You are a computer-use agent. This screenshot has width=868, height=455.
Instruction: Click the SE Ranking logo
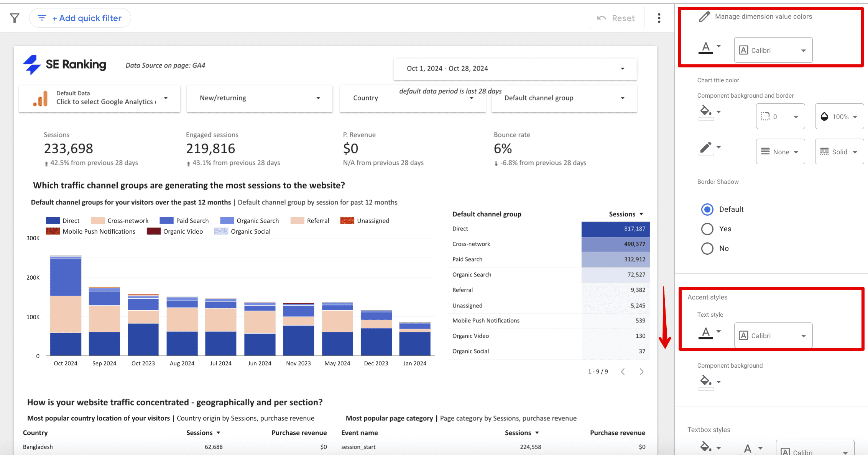(x=64, y=65)
